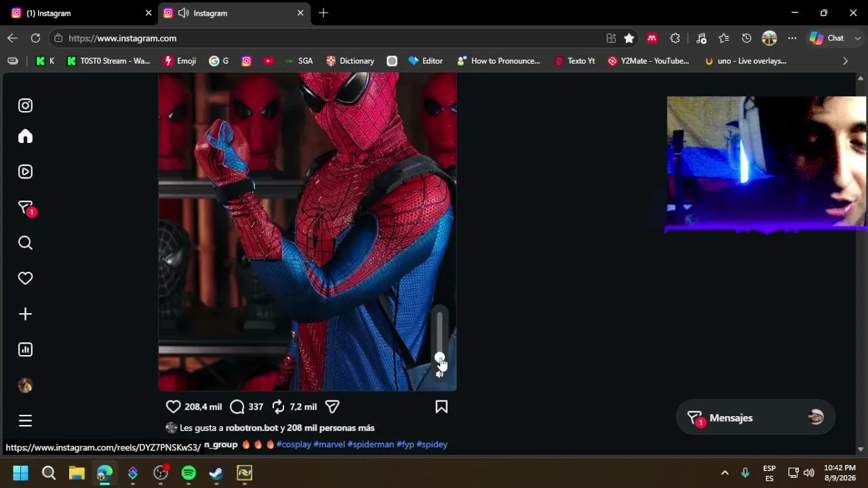Open File Explorer from the taskbar
Image resolution: width=868 pixels, height=488 pixels.
[x=77, y=472]
